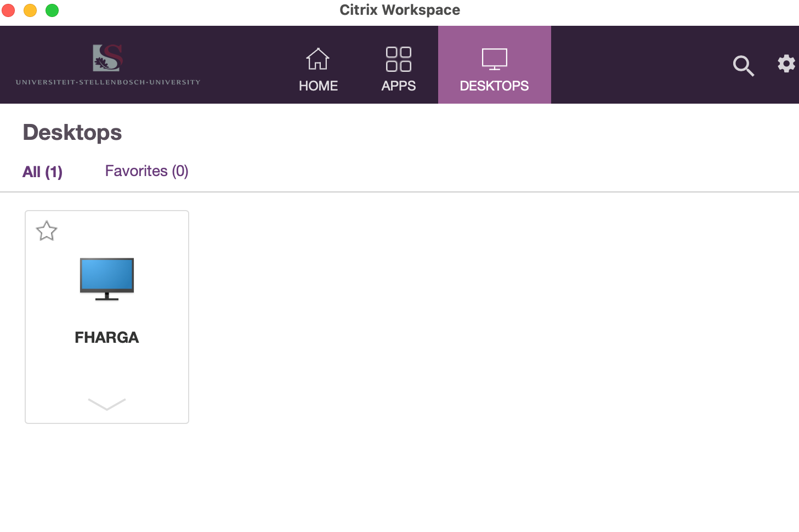Click the HOME text label
The width and height of the screenshot is (799, 532).
tap(318, 86)
